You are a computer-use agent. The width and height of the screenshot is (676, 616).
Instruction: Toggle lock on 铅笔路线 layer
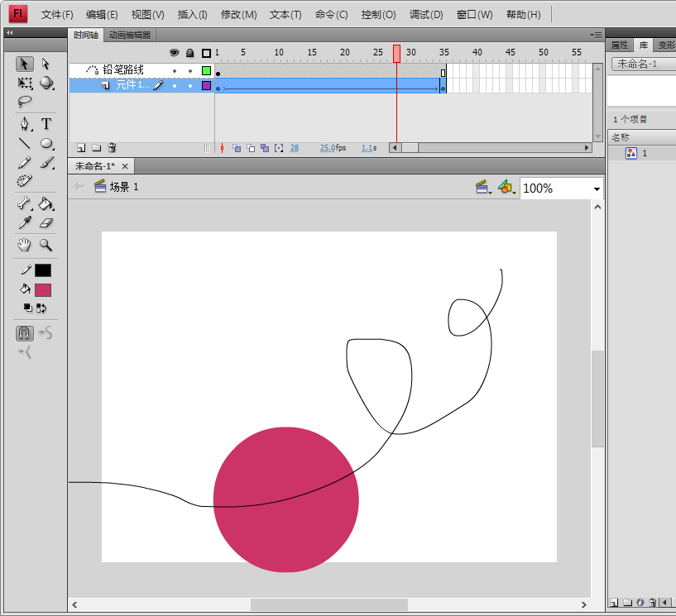pyautogui.click(x=190, y=71)
